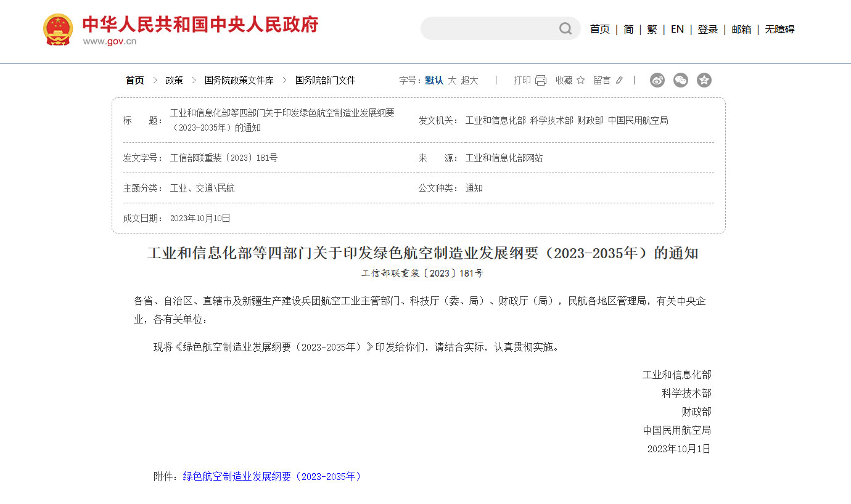851x504 pixels.
Task: Share via the QQ Zone star icon
Action: (704, 80)
